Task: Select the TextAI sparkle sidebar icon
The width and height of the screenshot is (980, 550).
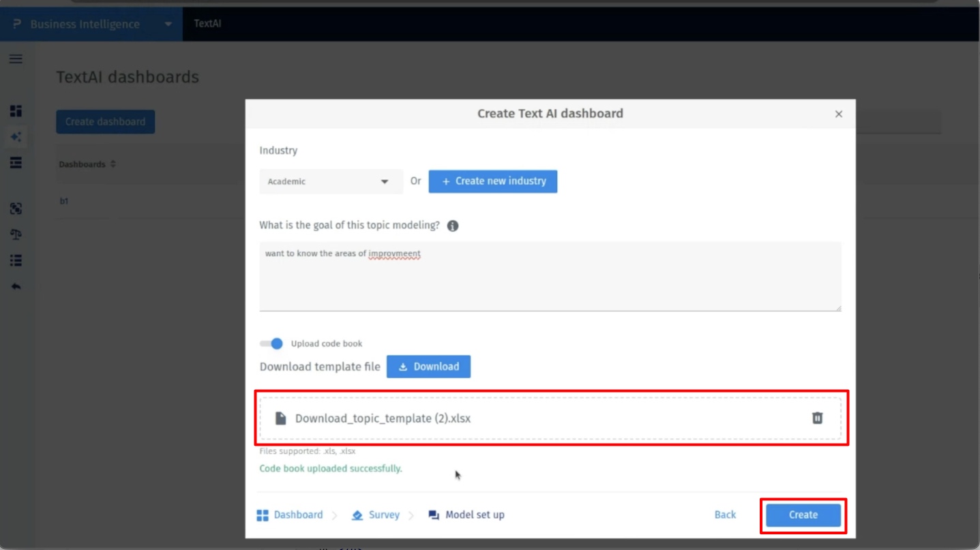Action: tap(16, 137)
